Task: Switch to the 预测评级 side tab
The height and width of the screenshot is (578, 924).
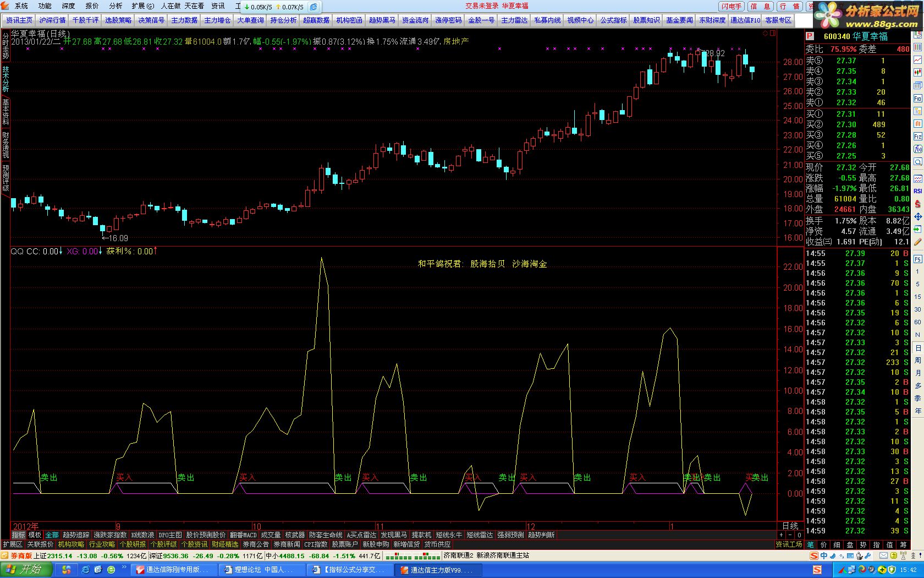Action: [5, 178]
